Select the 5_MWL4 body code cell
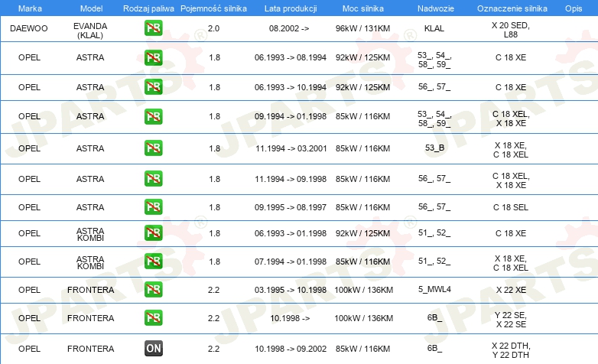Viewport: 598px width, 364px height. (434, 289)
